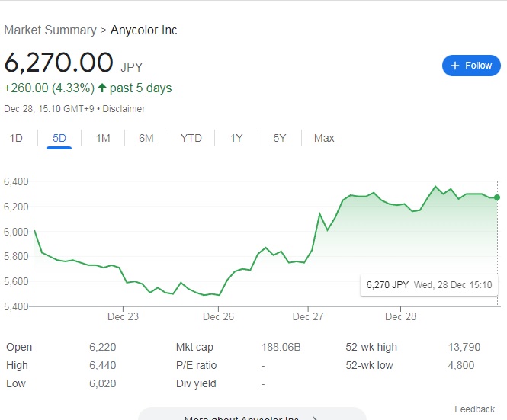Click the Anycolor Inc breadcrumb title
The height and width of the screenshot is (420, 507).
point(143,30)
